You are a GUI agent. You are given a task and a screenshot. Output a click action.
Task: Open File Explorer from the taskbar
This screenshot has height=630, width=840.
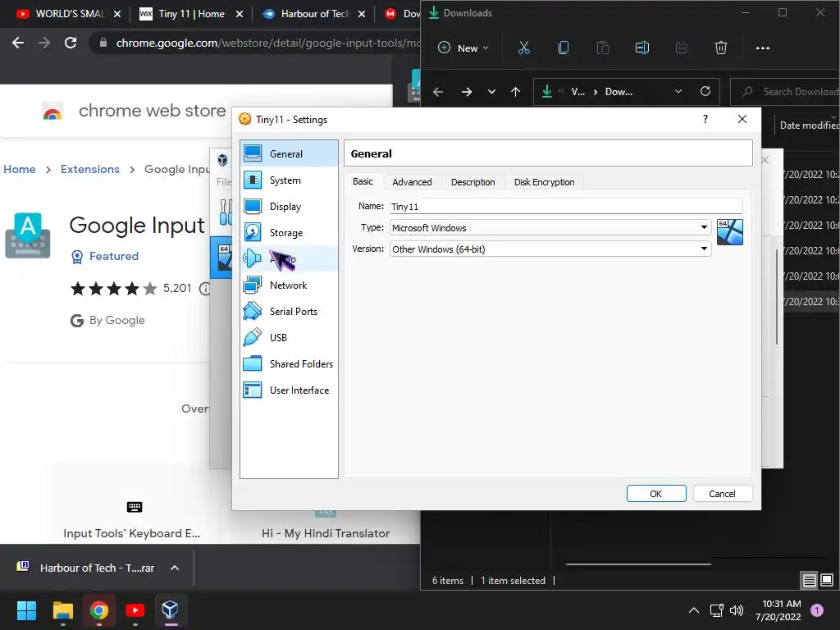(x=62, y=610)
